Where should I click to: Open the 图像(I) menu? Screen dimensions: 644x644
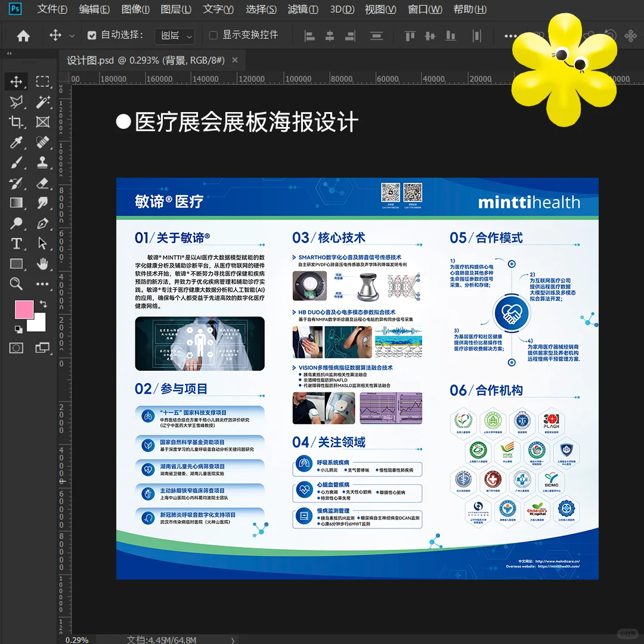click(x=135, y=9)
